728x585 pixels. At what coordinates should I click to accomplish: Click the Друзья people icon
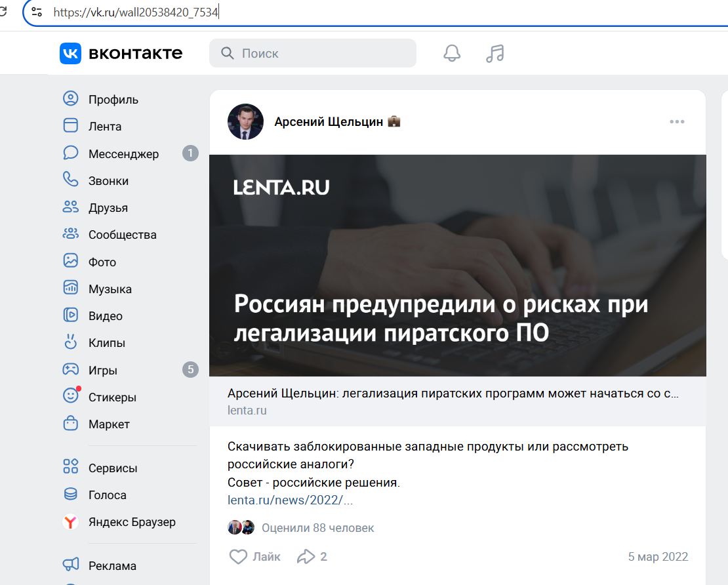point(71,207)
